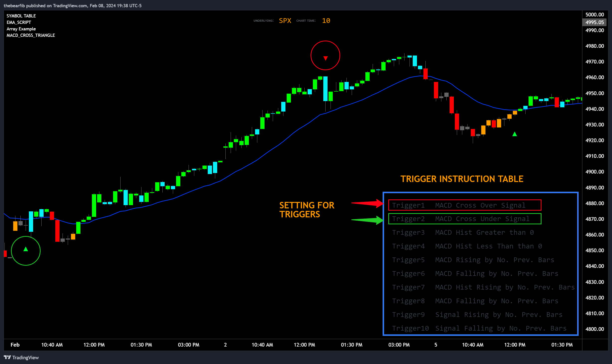
Task: Click the day 2 label on time axis
Action: click(225, 345)
